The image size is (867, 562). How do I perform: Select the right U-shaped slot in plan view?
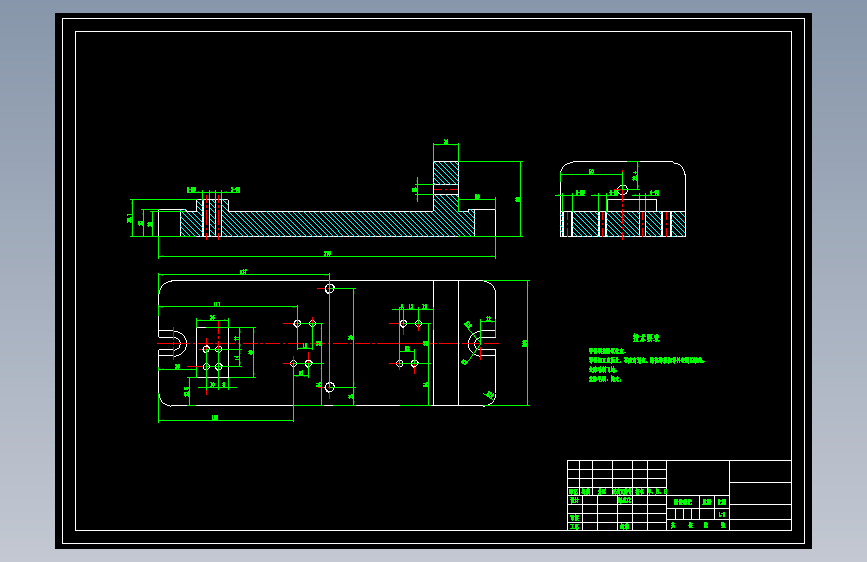click(x=482, y=344)
